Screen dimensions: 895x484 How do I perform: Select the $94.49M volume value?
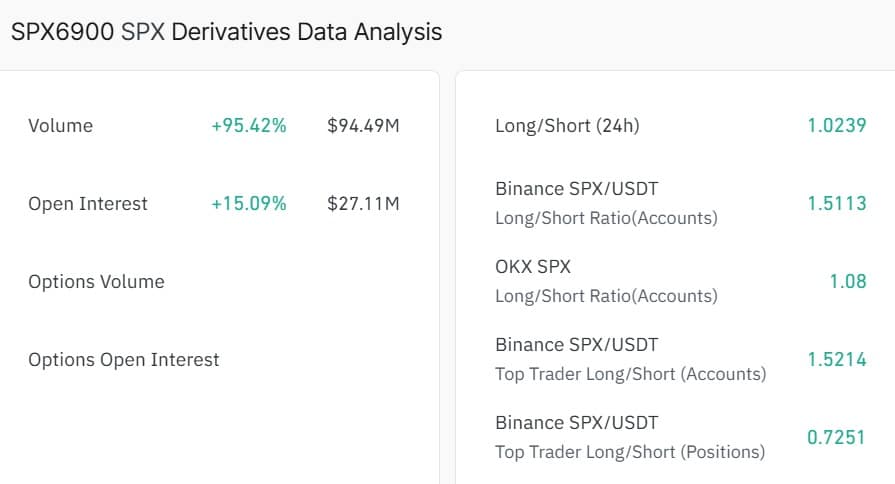(363, 126)
